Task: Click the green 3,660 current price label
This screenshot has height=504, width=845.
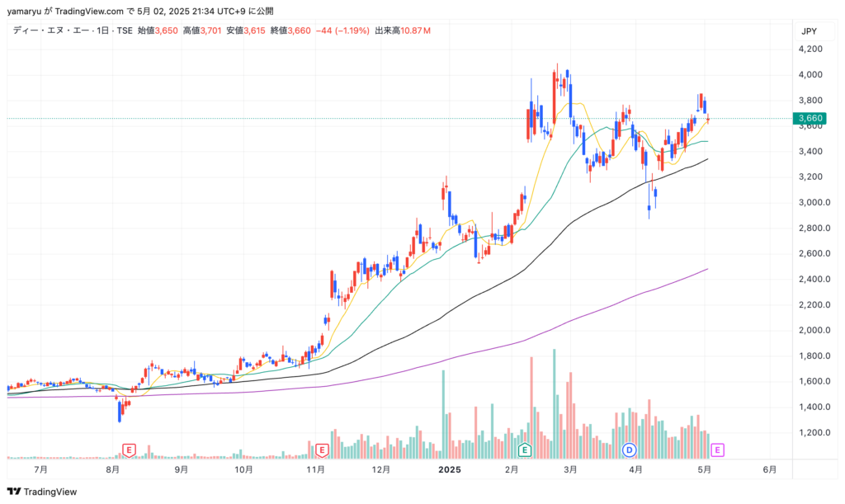Action: coord(810,118)
